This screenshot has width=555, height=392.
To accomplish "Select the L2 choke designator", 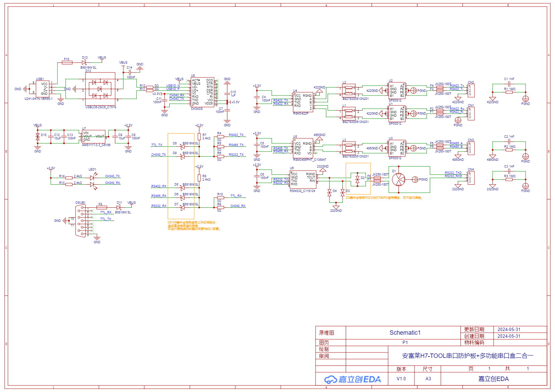I will (x=344, y=82).
